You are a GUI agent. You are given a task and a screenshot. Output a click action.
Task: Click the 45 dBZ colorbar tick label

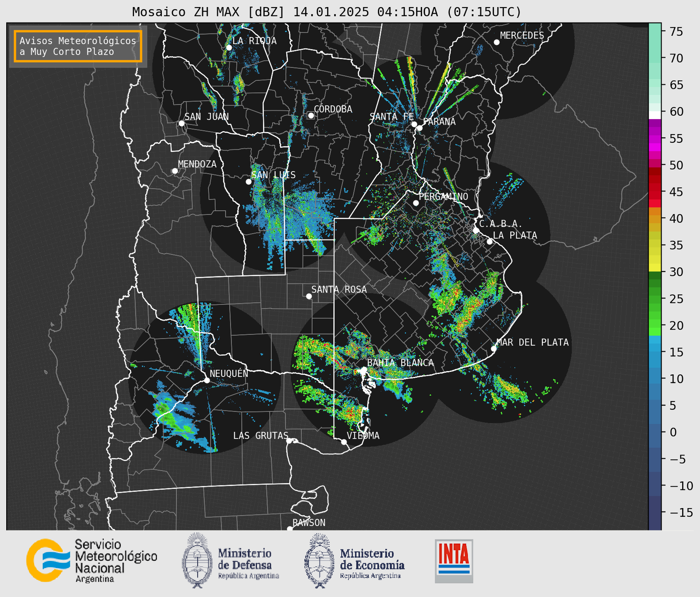[676, 192]
